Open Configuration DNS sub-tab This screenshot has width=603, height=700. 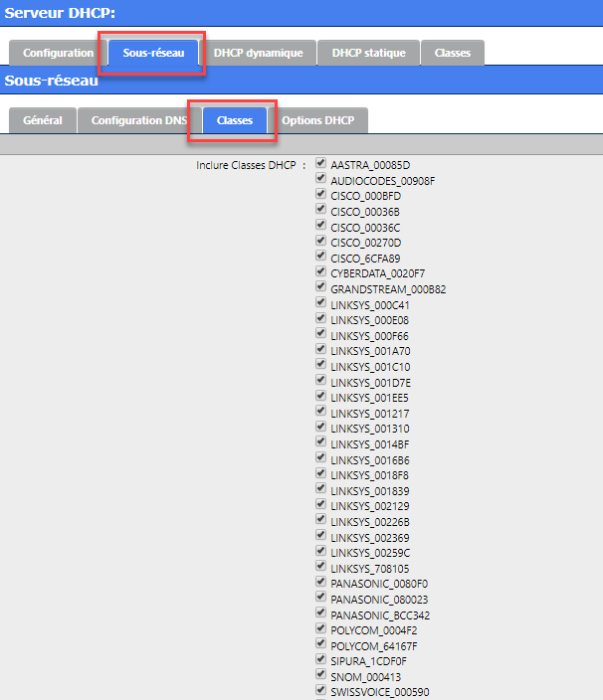(x=139, y=120)
